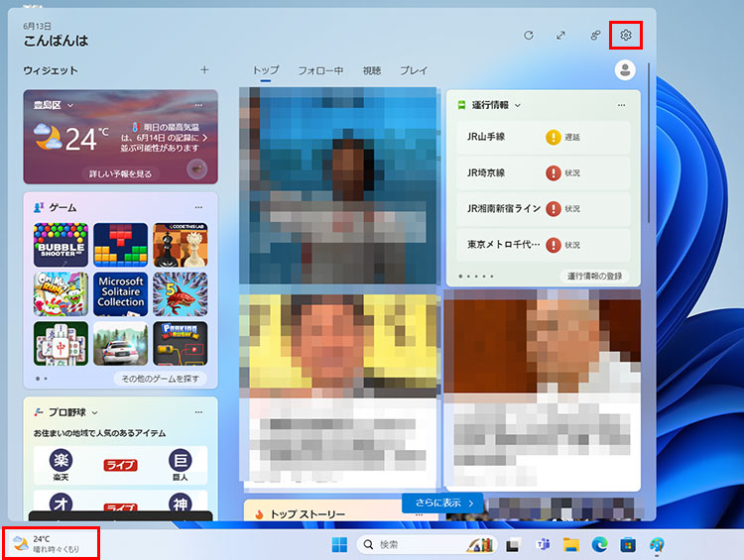744x560 pixels.
Task: Launch the Bubble Shooter game
Action: point(61,245)
